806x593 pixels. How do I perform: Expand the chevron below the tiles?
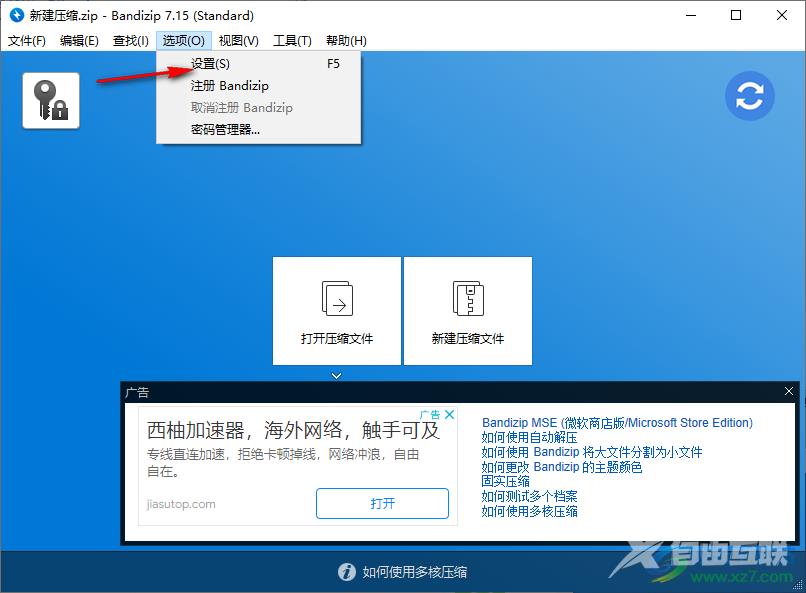pyautogui.click(x=336, y=376)
